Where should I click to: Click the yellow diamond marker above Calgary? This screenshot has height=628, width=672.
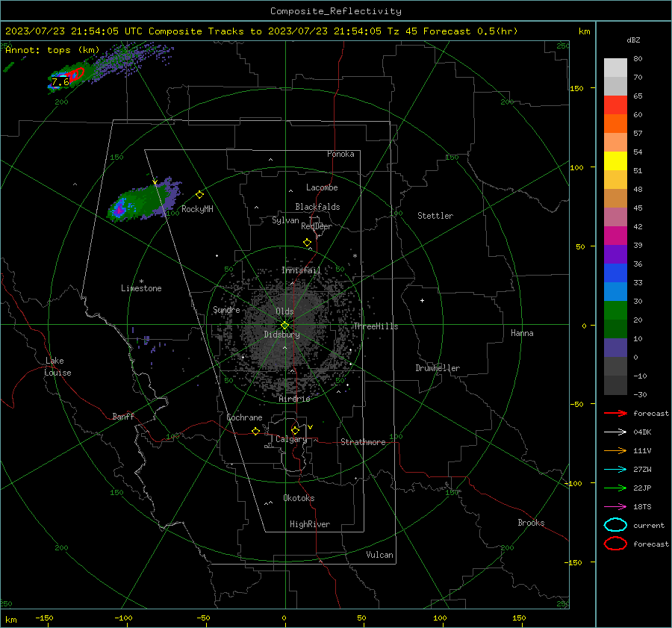pyautogui.click(x=295, y=430)
